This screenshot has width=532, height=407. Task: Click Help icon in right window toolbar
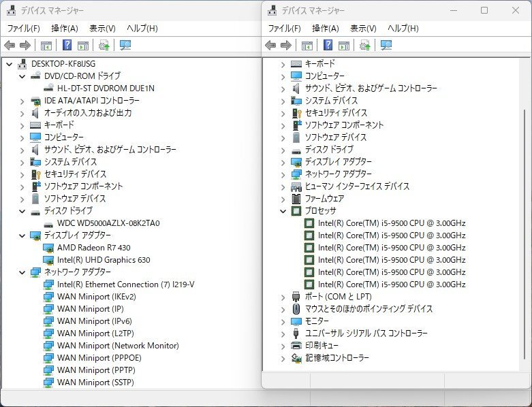(328, 45)
